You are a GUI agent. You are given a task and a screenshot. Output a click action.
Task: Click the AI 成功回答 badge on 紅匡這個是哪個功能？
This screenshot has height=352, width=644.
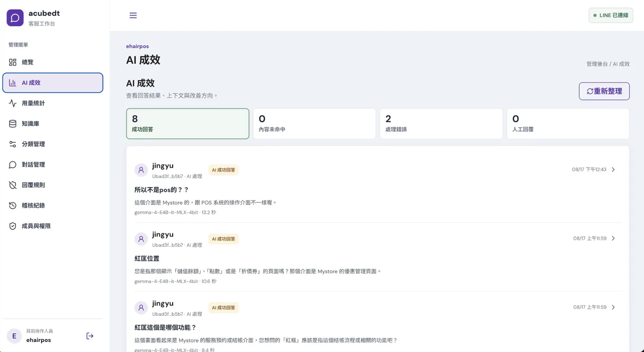pyautogui.click(x=223, y=308)
